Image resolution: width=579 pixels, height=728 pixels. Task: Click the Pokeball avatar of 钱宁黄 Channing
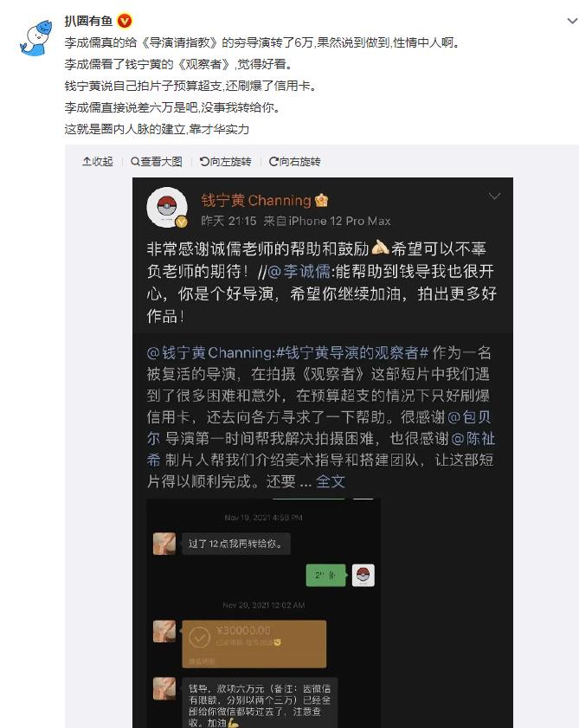[x=167, y=207]
